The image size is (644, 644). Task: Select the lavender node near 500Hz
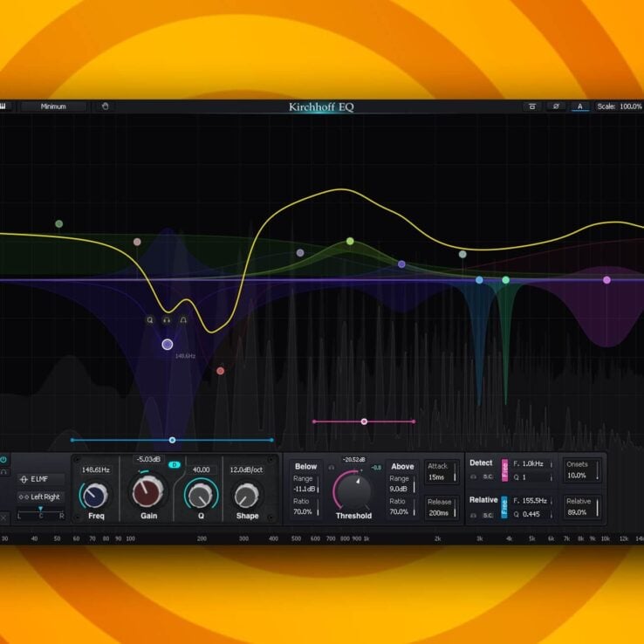(x=300, y=252)
